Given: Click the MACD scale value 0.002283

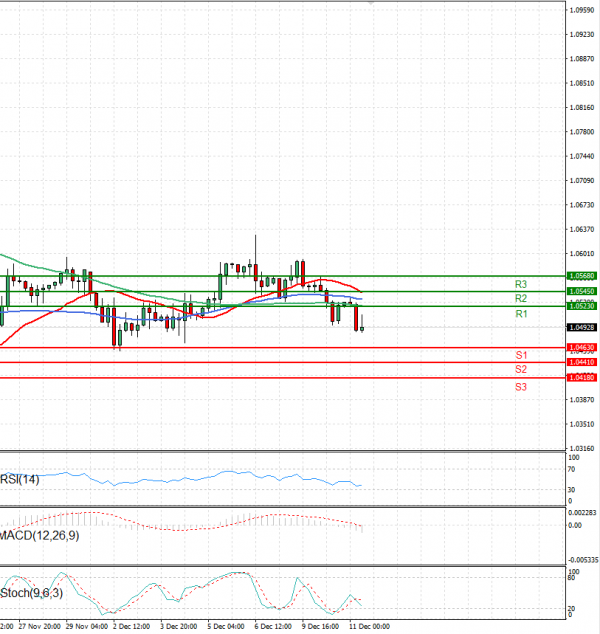Looking at the screenshot, I should pyautogui.click(x=582, y=513).
